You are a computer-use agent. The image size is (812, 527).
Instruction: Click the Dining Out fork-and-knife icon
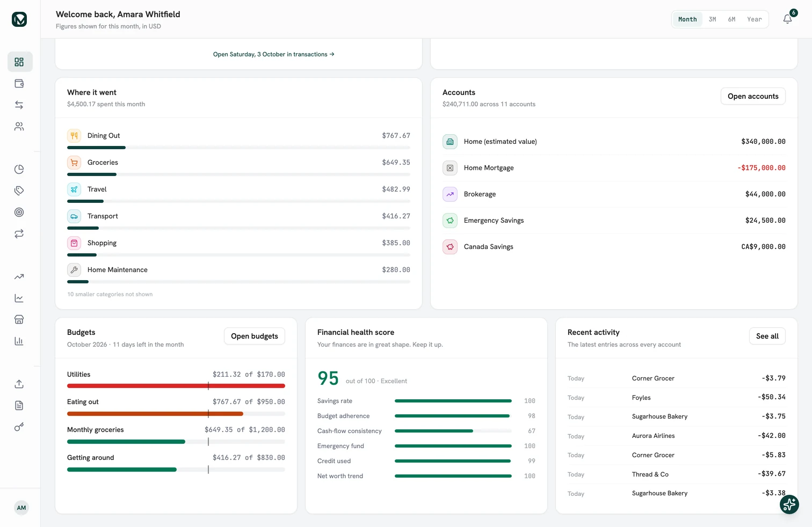point(74,135)
